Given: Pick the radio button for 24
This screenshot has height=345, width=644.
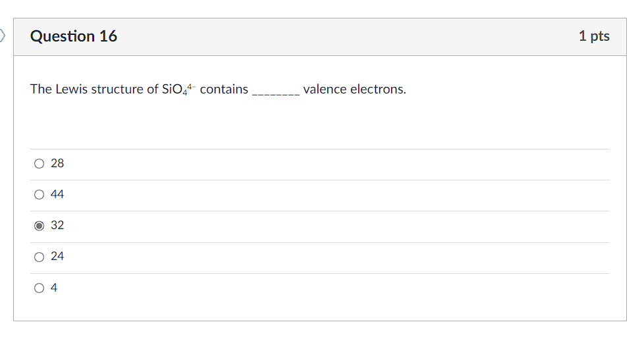Looking at the screenshot, I should tap(40, 256).
